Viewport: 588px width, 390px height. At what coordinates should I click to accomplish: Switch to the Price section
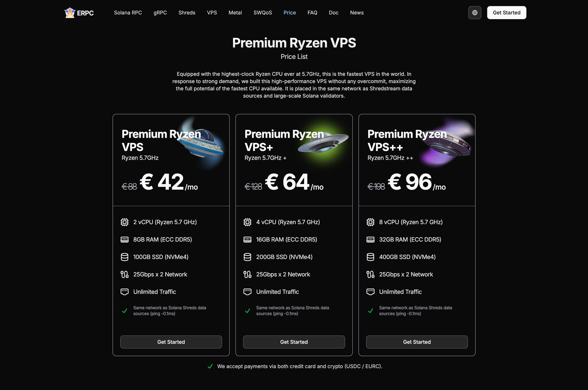pyautogui.click(x=289, y=12)
